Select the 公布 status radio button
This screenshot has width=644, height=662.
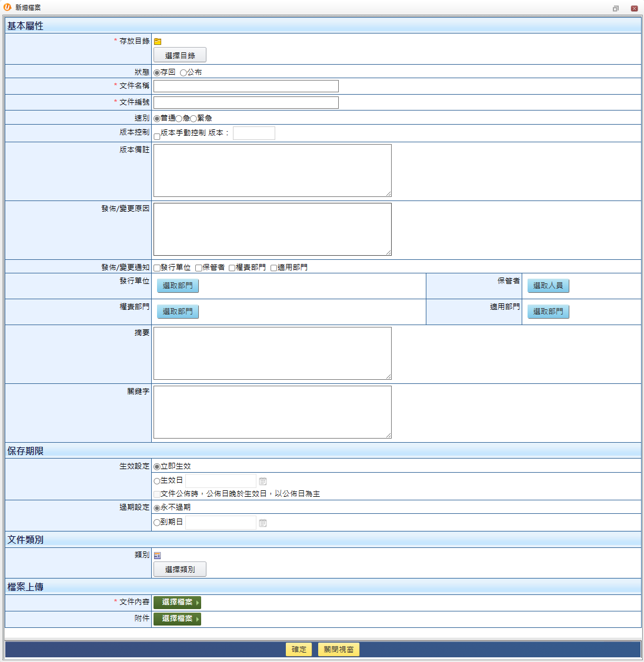[183, 72]
